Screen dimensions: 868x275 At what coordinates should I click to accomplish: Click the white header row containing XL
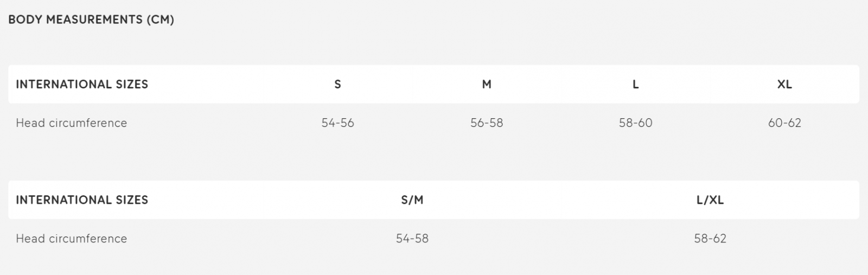coord(433,84)
